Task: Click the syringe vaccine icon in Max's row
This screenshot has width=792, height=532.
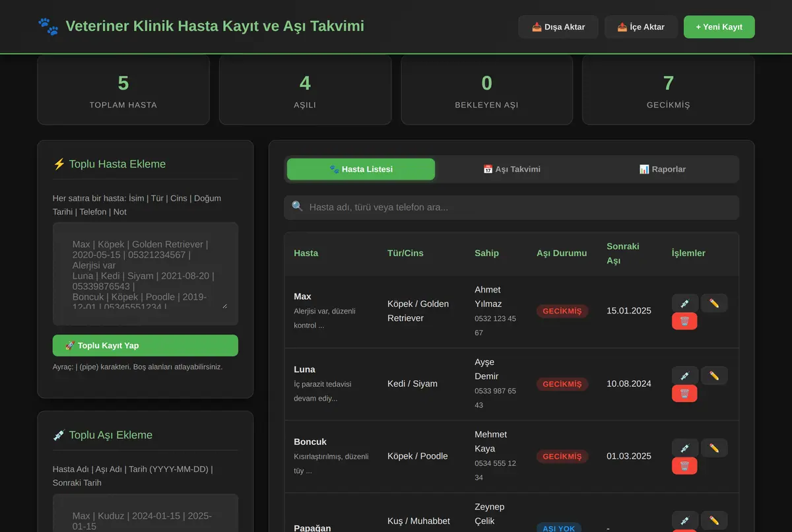Action: click(x=685, y=303)
